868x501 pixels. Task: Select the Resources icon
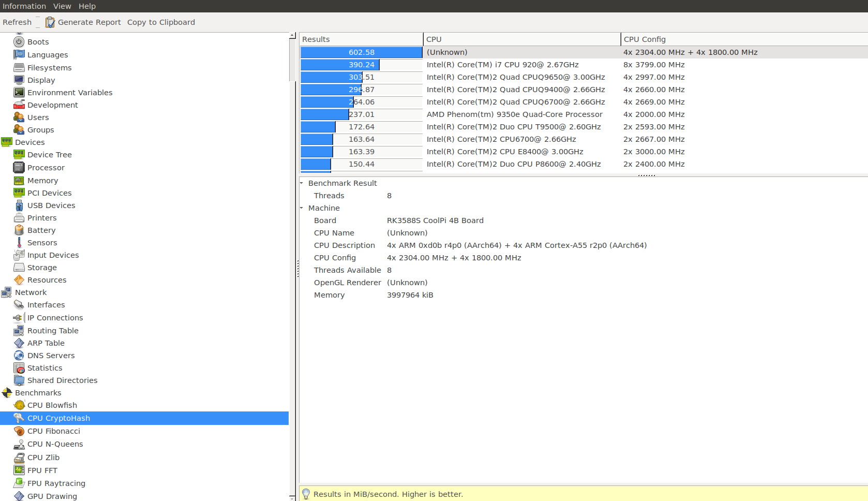[19, 280]
